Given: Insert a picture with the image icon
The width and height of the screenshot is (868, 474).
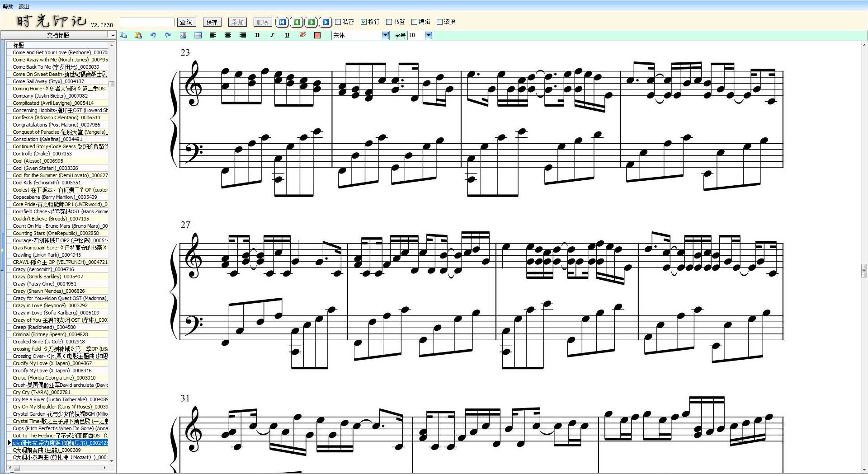Looking at the screenshot, I should 183,35.
